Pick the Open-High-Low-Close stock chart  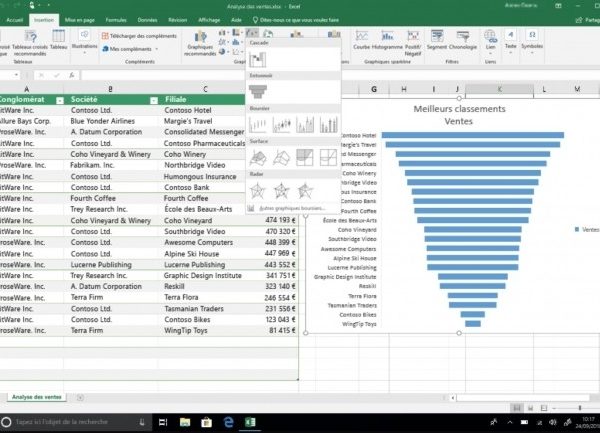tap(281, 125)
